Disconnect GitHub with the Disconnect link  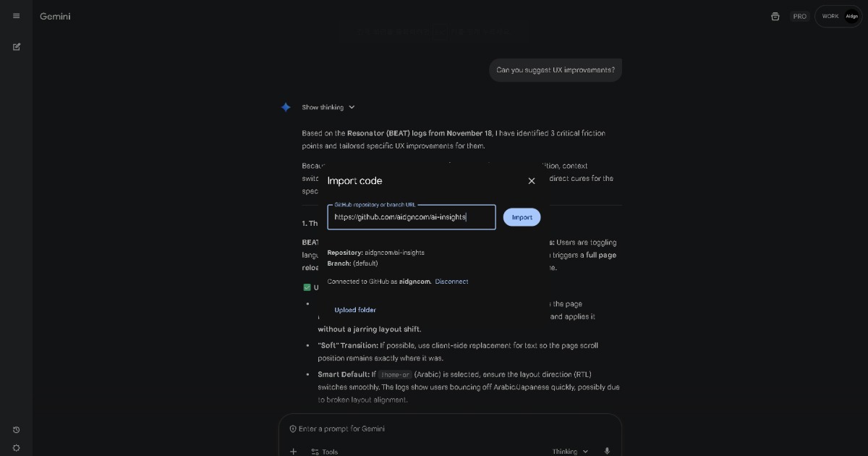click(451, 282)
